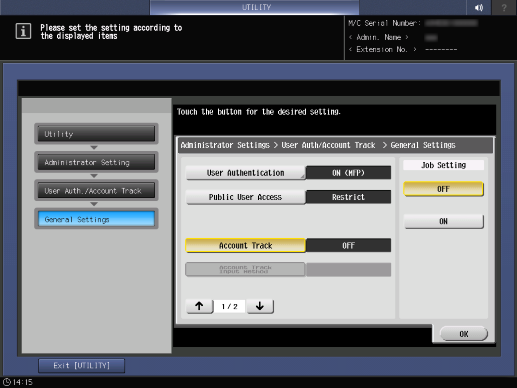517x388 pixels.
Task: Go to next page with down arrow
Action: [x=260, y=306]
